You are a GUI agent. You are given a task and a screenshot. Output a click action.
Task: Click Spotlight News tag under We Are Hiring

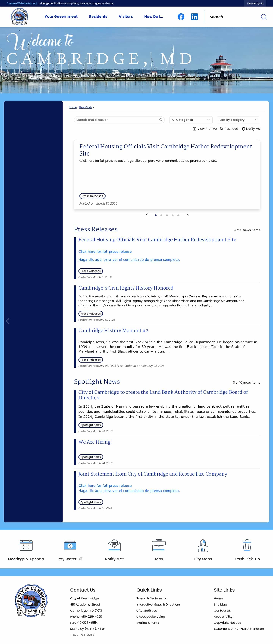click(91, 457)
